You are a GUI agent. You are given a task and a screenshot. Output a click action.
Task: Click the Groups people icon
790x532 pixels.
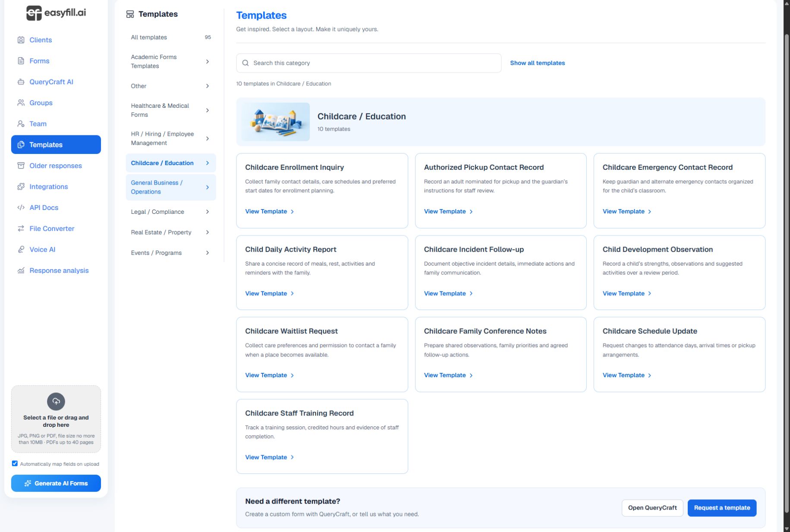coord(21,103)
